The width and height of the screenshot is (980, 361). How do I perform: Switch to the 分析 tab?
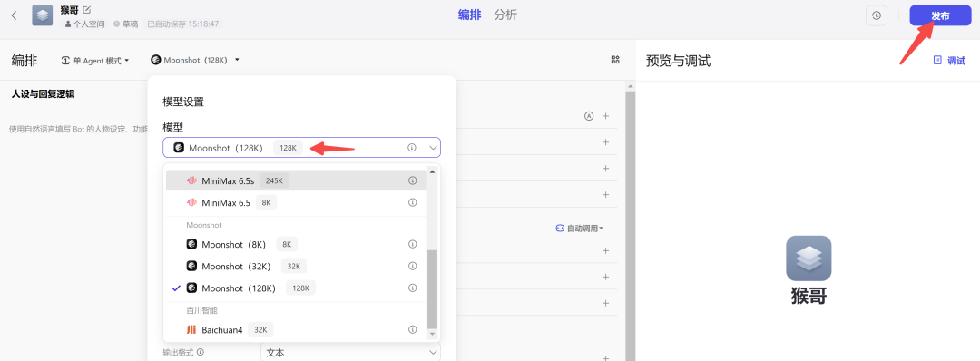tap(505, 15)
